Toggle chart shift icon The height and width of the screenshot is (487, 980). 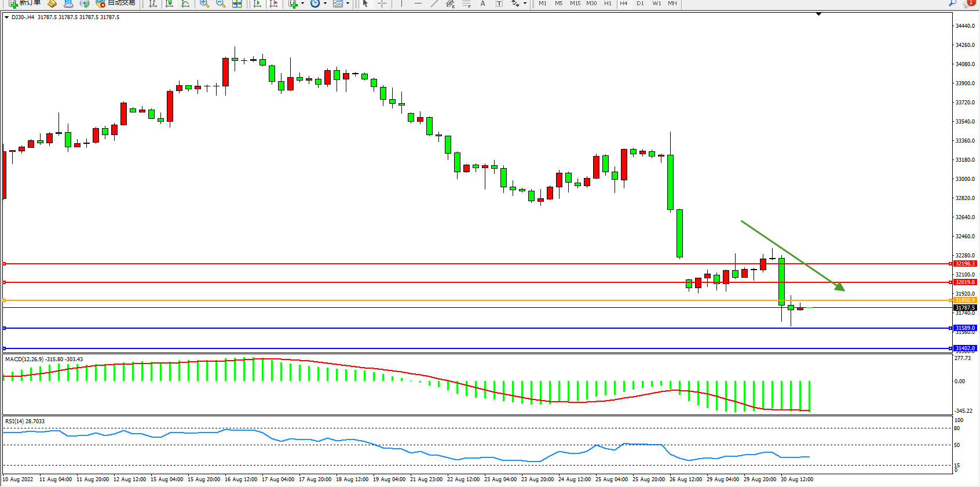pos(274,3)
